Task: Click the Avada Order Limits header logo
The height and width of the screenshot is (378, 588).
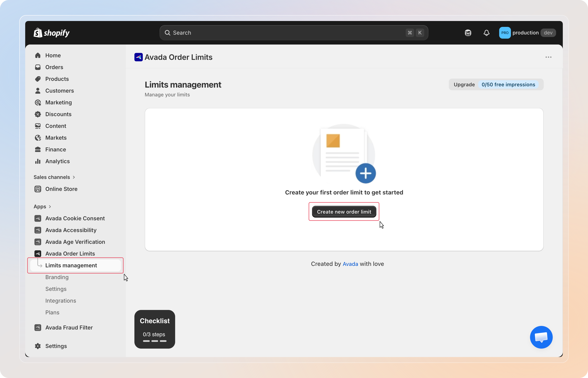Action: point(138,57)
